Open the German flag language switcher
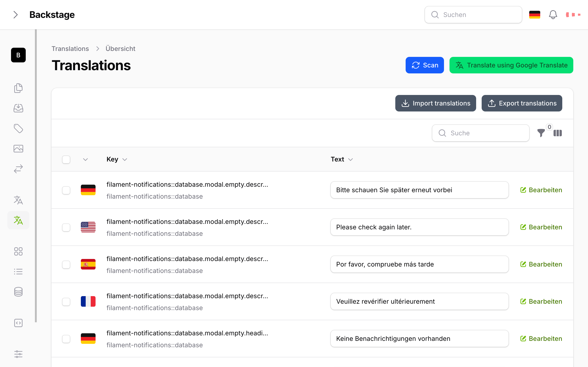The image size is (588, 367). pos(534,14)
